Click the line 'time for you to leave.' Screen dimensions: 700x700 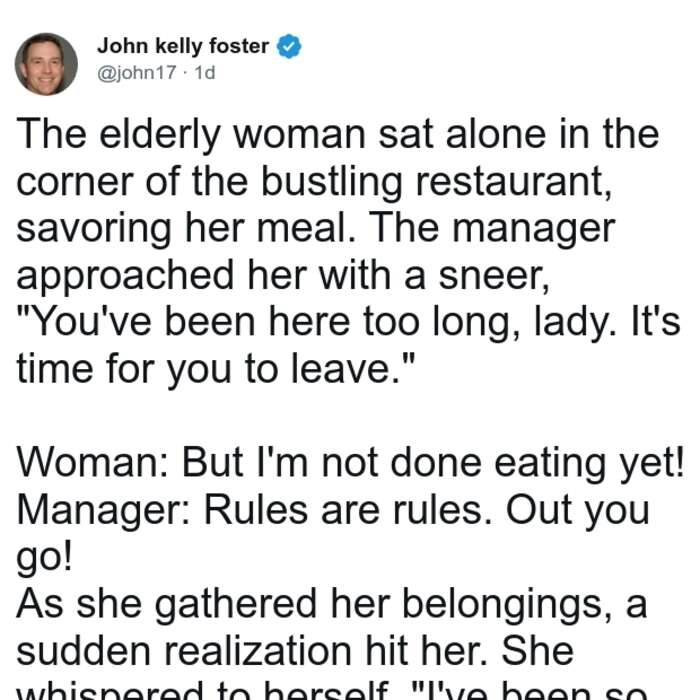tap(216, 369)
